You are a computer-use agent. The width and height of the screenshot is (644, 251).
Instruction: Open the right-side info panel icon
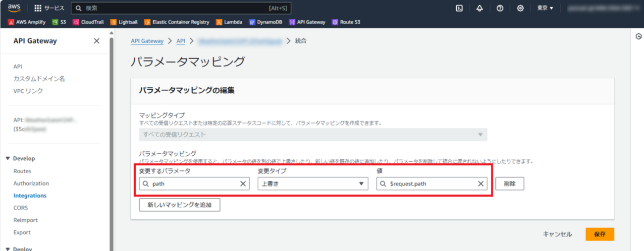coord(638,37)
